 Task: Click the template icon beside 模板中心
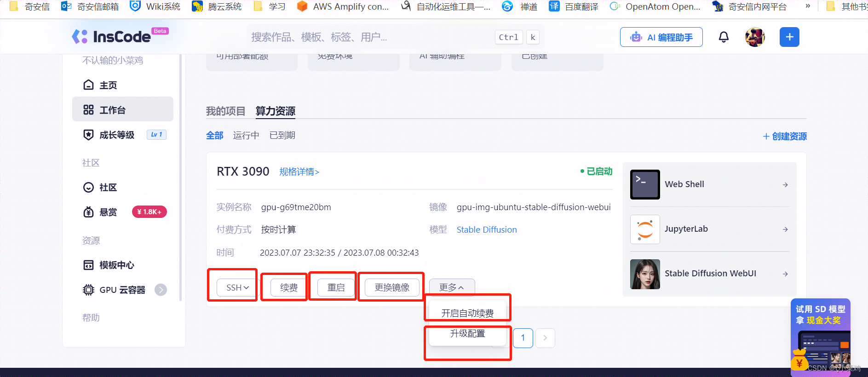coord(88,265)
